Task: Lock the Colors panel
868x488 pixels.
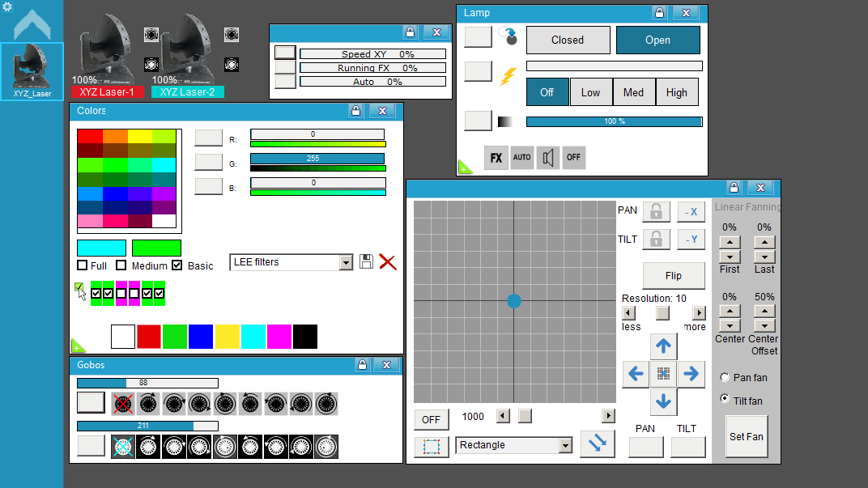Action: (356, 111)
